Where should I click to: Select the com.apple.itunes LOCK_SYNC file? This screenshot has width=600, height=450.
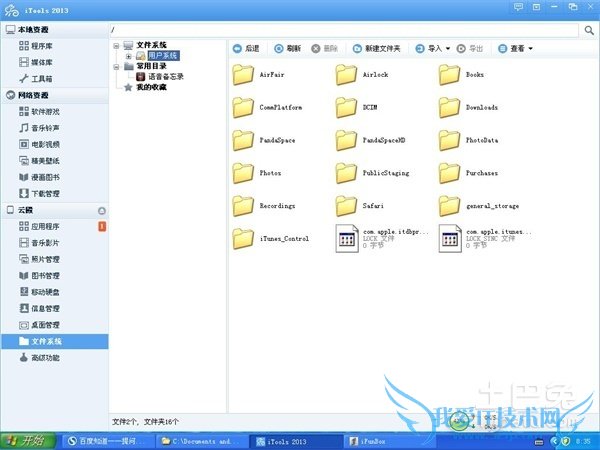coord(486,238)
